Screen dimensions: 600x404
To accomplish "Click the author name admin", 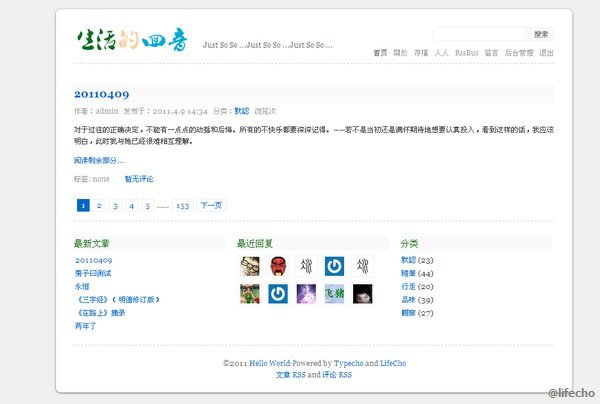I will tap(107, 111).
